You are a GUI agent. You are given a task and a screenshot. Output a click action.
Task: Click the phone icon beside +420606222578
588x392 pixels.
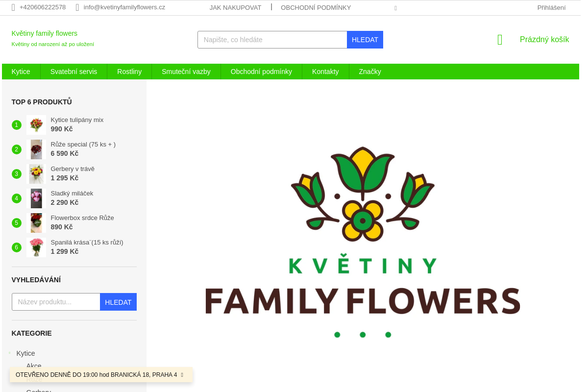pos(13,7)
